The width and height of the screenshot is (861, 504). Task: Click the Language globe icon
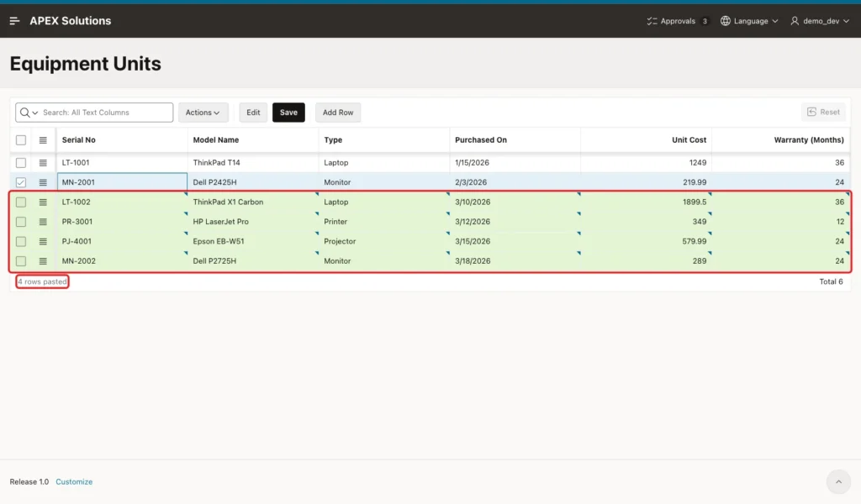pyautogui.click(x=726, y=21)
